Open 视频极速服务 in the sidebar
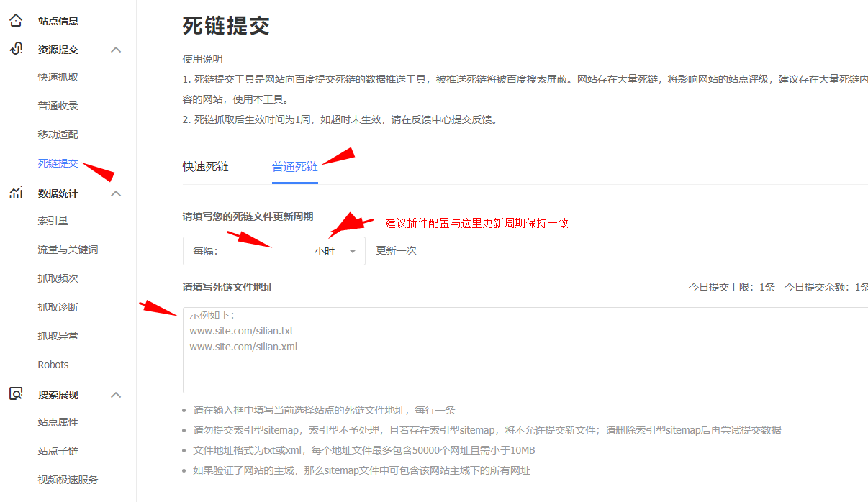Image resolution: width=868 pixels, height=502 pixels. 68,480
